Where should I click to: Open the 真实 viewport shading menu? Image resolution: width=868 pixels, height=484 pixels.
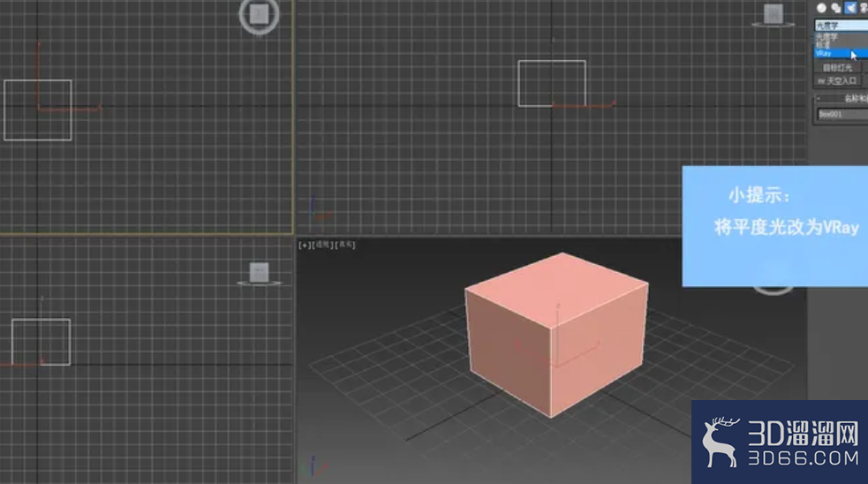pos(345,245)
